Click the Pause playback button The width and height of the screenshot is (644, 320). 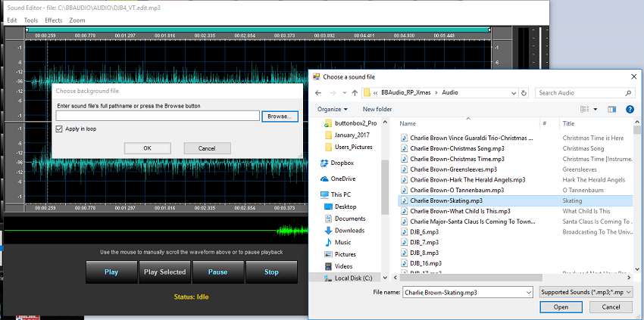[217, 272]
